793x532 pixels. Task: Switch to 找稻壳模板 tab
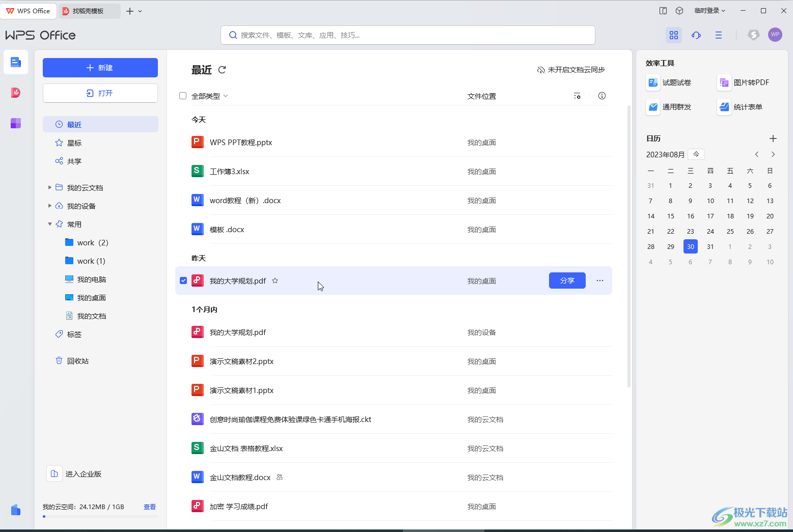89,11
